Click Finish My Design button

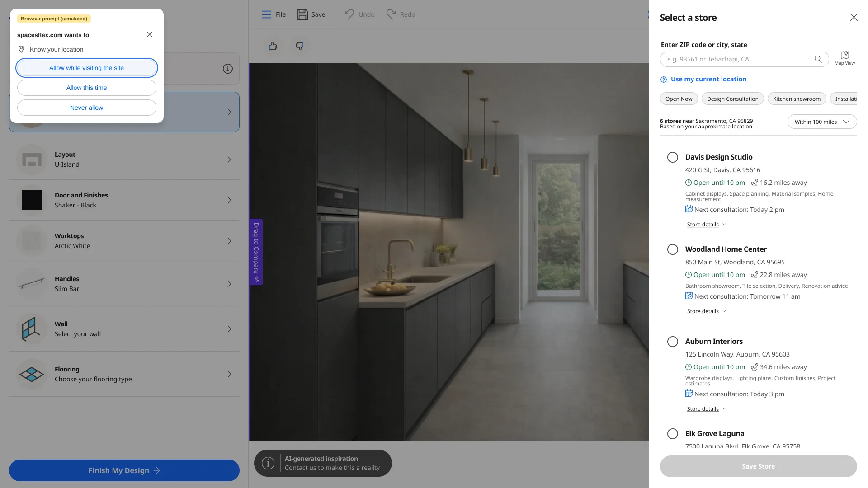124,470
